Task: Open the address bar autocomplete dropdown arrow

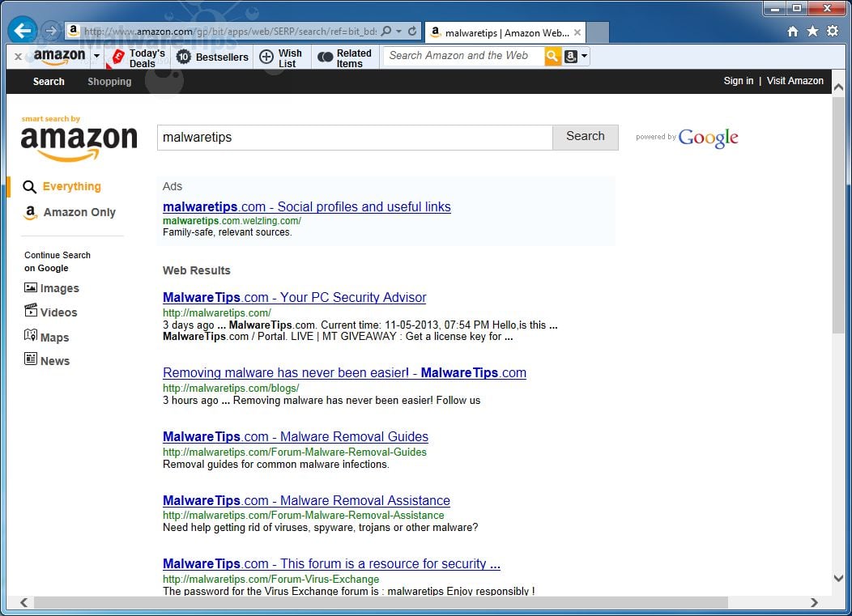Action: click(x=398, y=32)
